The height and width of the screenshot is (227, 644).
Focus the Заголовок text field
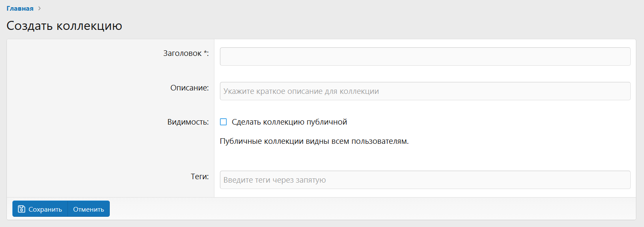click(425, 56)
